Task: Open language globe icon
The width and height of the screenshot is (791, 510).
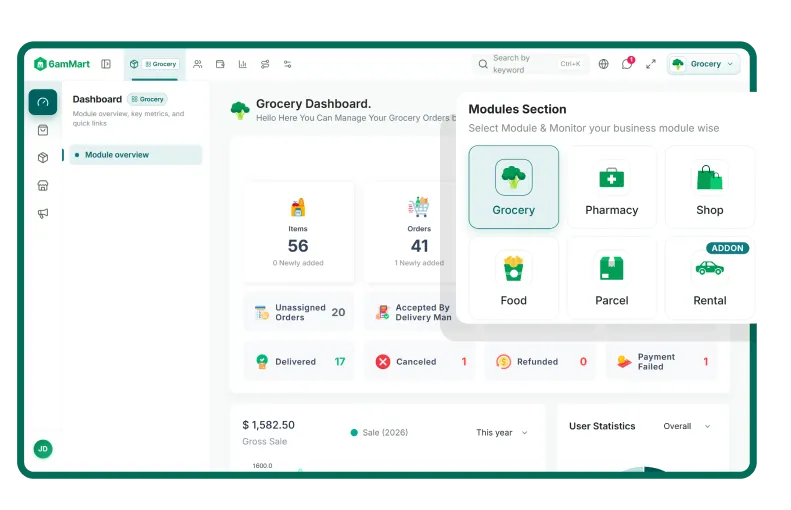Action: pos(603,64)
